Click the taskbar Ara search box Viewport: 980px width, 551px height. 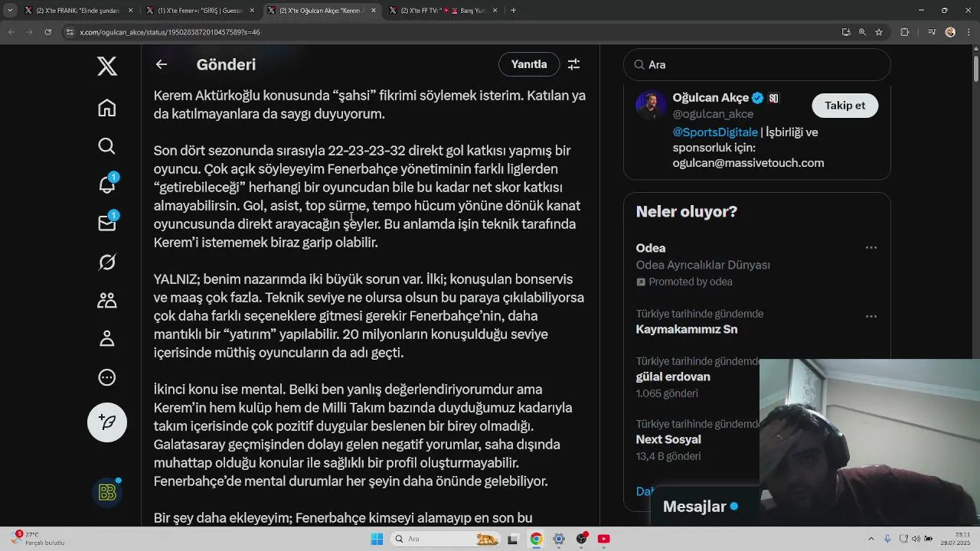tap(445, 539)
